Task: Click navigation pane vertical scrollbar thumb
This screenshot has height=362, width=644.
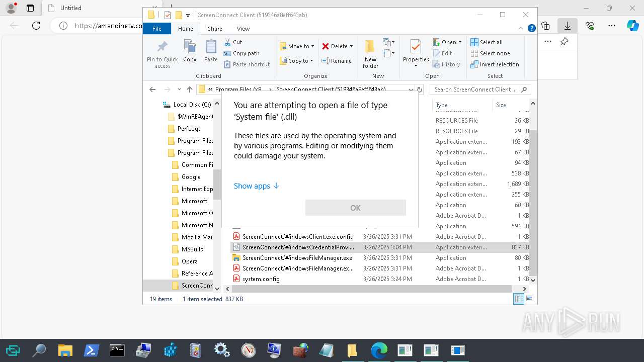Action: click(217, 184)
